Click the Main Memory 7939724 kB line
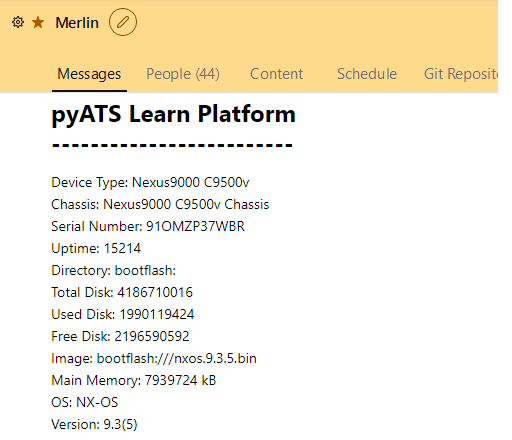The image size is (512, 440). [x=134, y=380]
